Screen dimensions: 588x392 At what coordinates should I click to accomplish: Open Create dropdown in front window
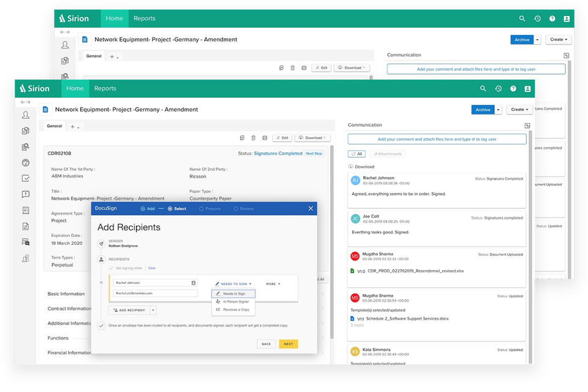pos(519,110)
